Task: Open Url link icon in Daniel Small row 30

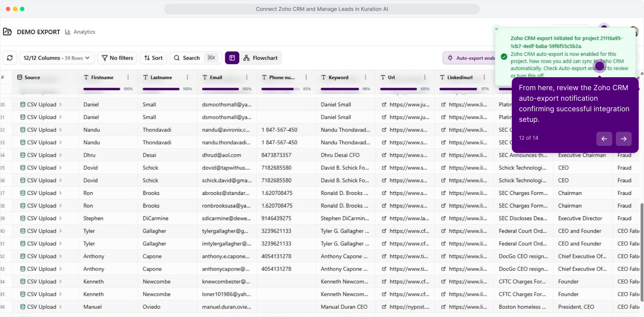Action: click(x=384, y=104)
